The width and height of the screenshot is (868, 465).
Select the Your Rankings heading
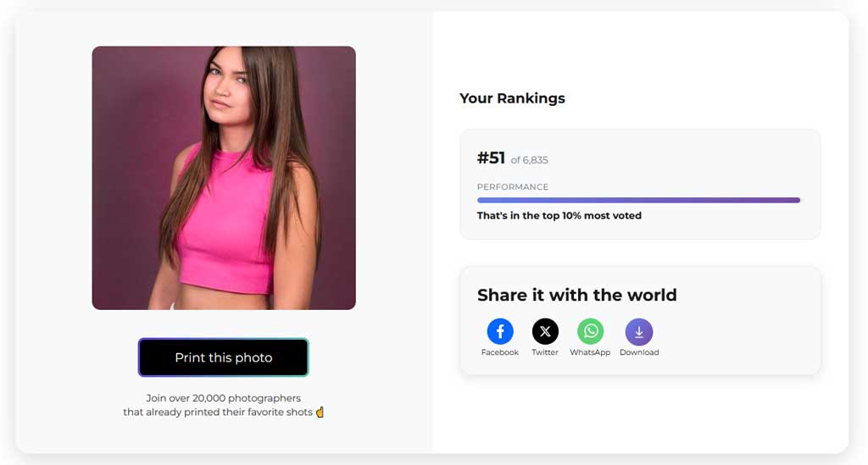click(x=512, y=98)
